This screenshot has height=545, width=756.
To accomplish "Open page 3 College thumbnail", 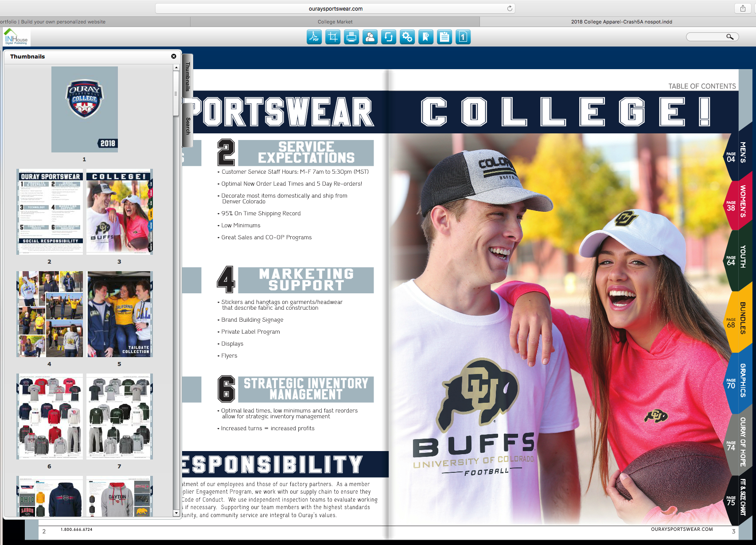I will click(x=120, y=212).
